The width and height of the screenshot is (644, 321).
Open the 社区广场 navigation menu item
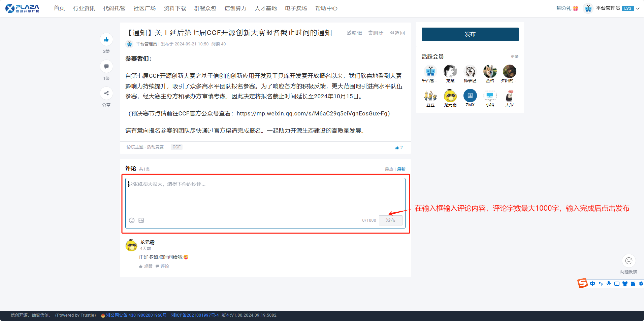(144, 8)
